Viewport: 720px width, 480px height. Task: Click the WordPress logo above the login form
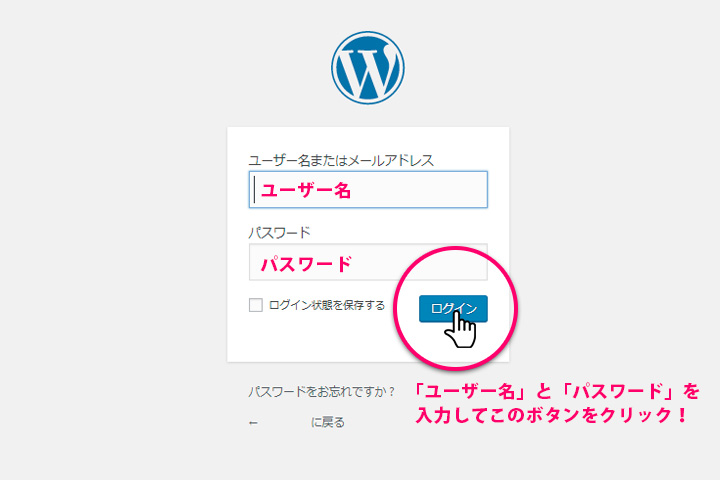368,68
